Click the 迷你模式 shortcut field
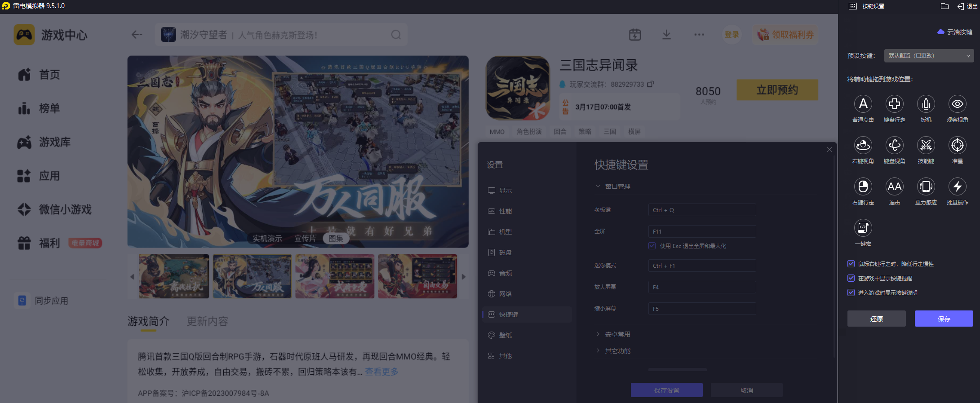 702,266
